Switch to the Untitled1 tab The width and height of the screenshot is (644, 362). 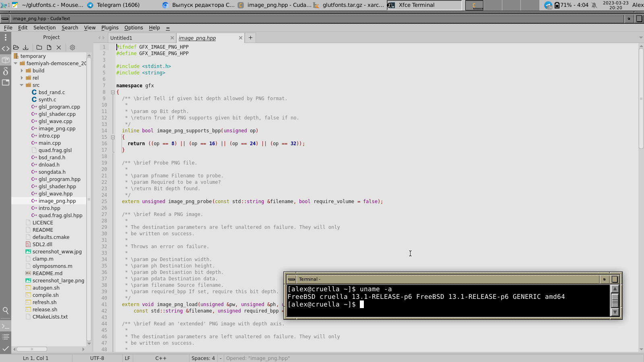point(121,38)
